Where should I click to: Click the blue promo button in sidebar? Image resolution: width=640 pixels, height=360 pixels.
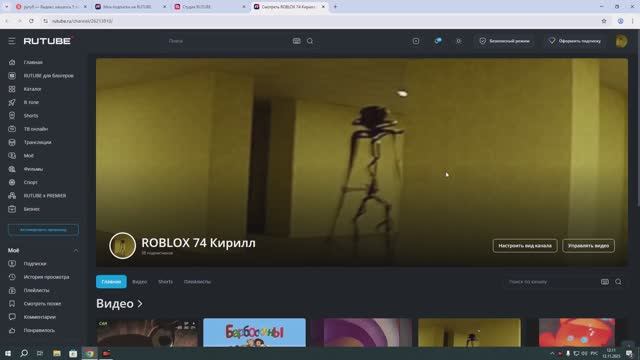pos(43,230)
